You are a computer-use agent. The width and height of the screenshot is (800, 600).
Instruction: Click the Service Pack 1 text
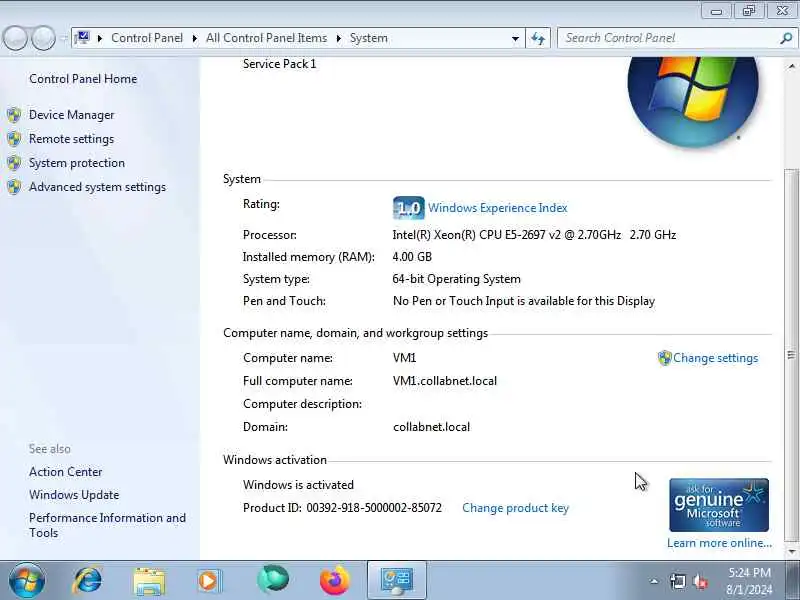(x=280, y=64)
